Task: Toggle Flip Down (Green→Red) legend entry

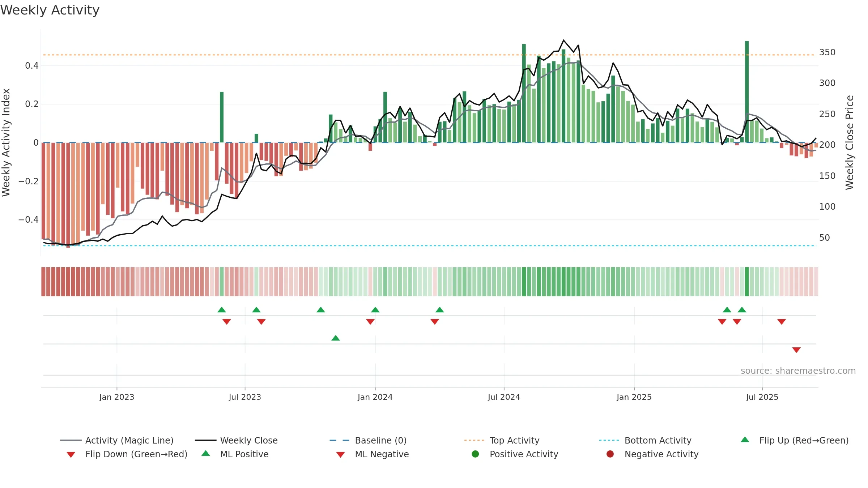Action: click(127, 454)
